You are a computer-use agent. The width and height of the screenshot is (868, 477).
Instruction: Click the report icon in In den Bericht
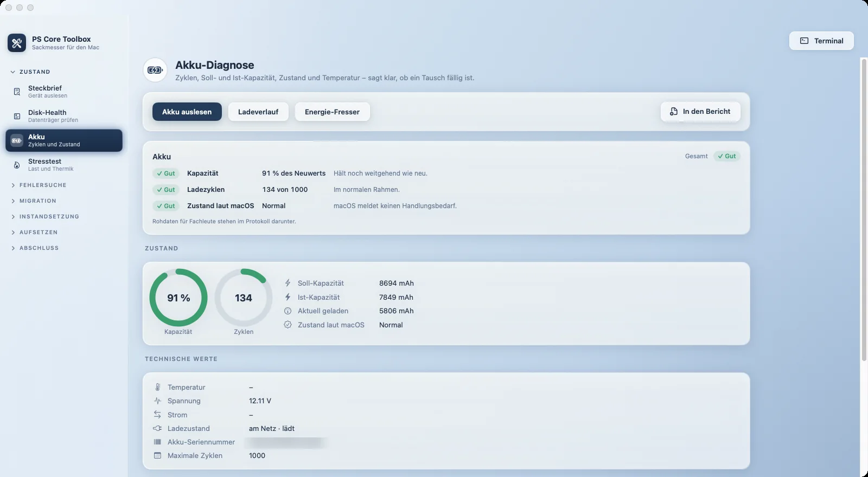point(674,111)
